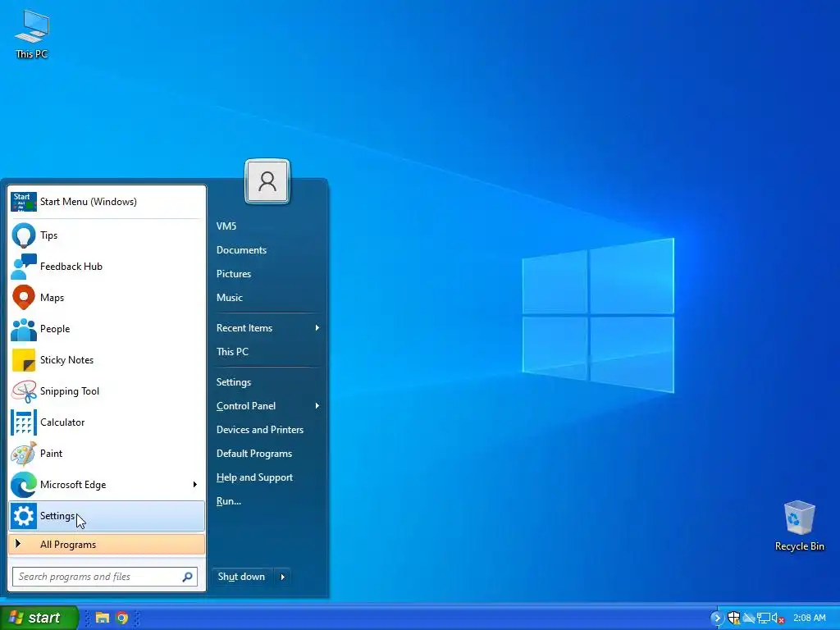Image resolution: width=840 pixels, height=630 pixels.
Task: Open Help and Support
Action: click(x=268, y=477)
